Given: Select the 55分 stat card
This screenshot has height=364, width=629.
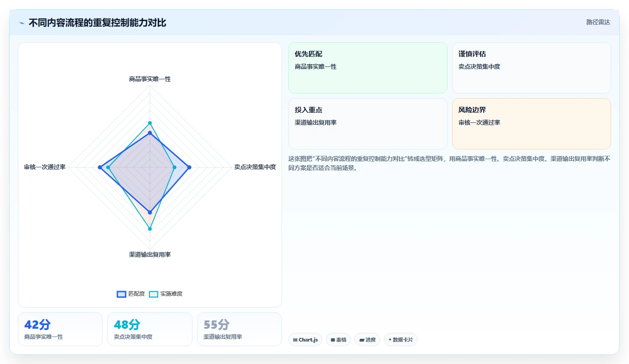Looking at the screenshot, I should 239,329.
